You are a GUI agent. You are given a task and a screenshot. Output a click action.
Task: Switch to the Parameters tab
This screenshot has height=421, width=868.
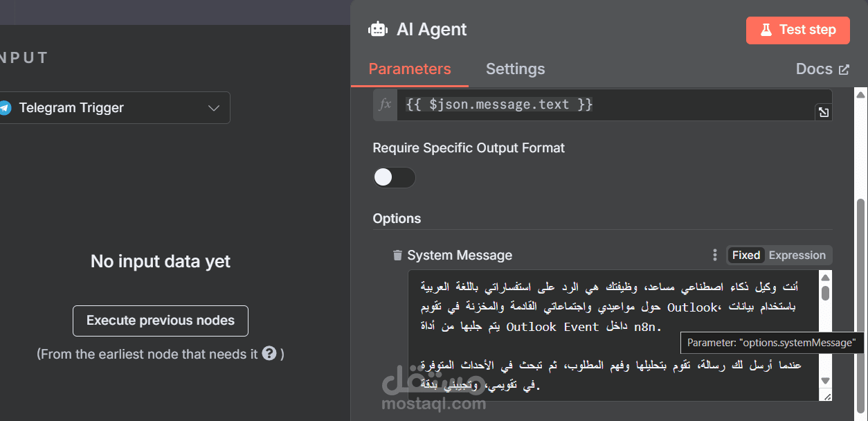click(x=410, y=69)
